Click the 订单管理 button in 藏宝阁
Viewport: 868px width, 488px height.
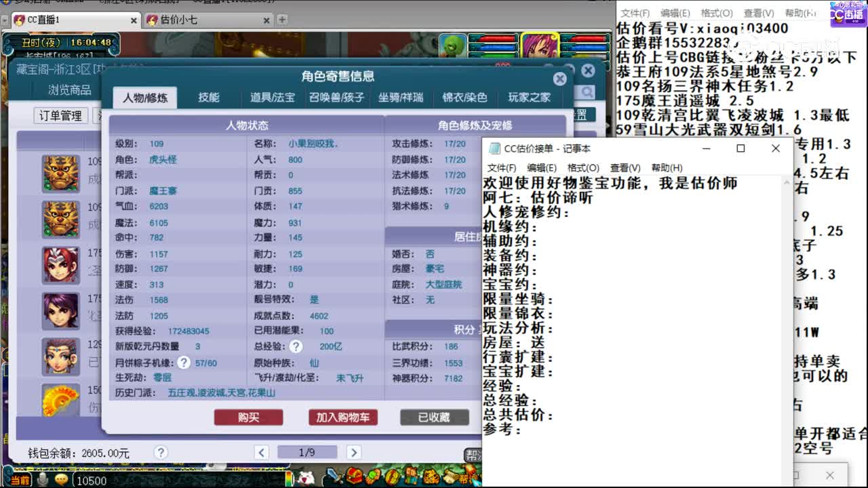click(x=61, y=116)
